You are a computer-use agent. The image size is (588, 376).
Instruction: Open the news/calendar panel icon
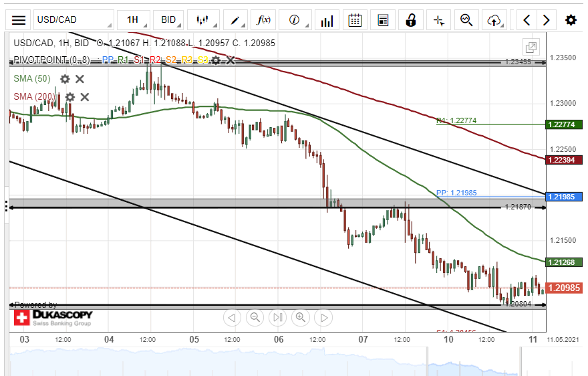[x=383, y=20]
